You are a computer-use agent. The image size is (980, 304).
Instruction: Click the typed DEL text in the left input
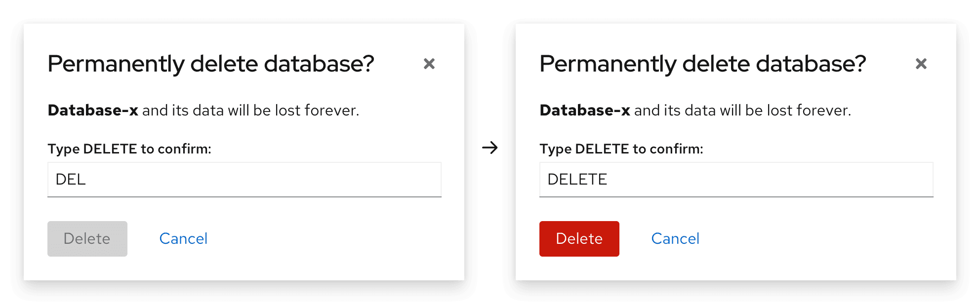coord(71,180)
